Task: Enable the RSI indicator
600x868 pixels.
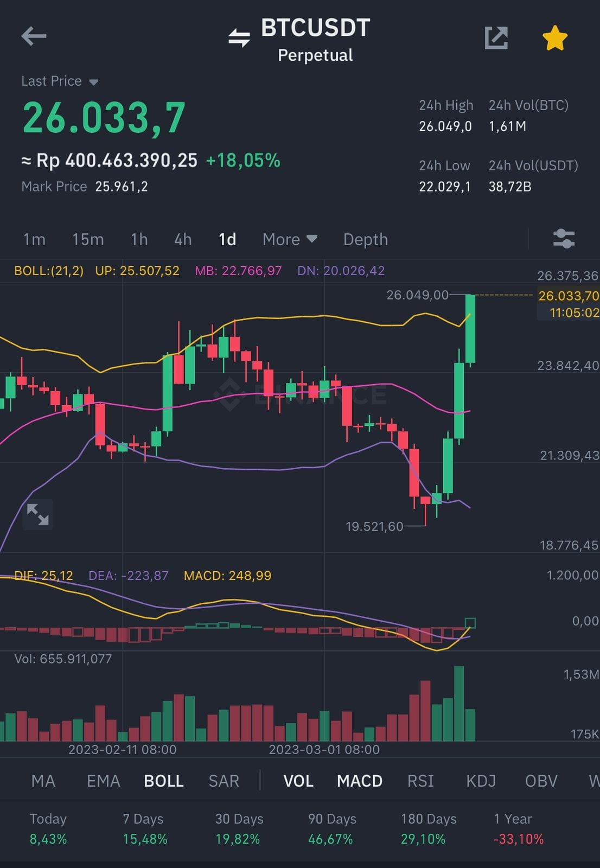Action: coord(420,781)
